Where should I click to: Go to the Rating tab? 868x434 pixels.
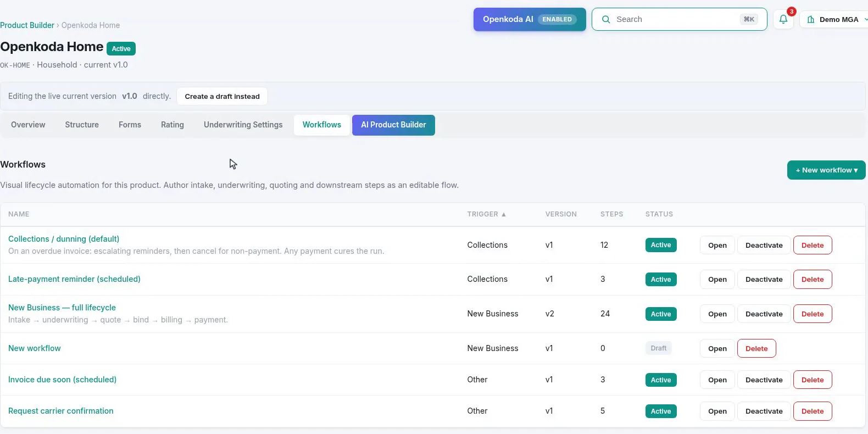pyautogui.click(x=173, y=125)
